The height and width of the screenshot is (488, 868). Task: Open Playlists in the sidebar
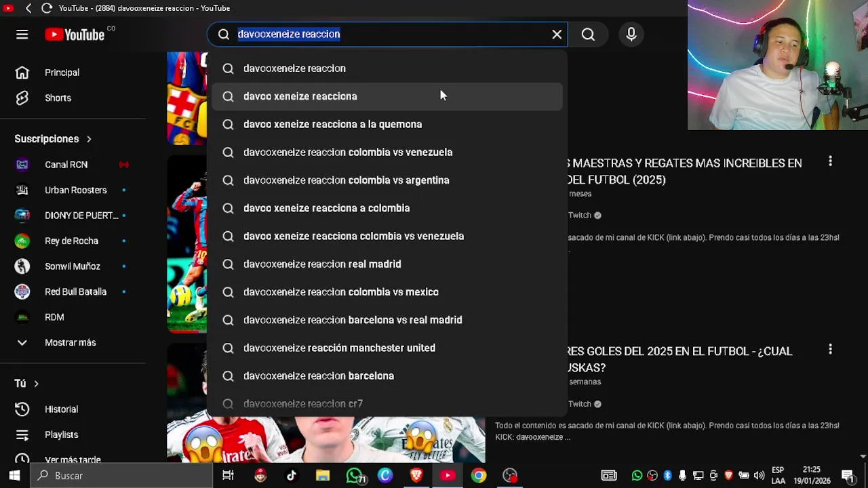click(x=73, y=434)
